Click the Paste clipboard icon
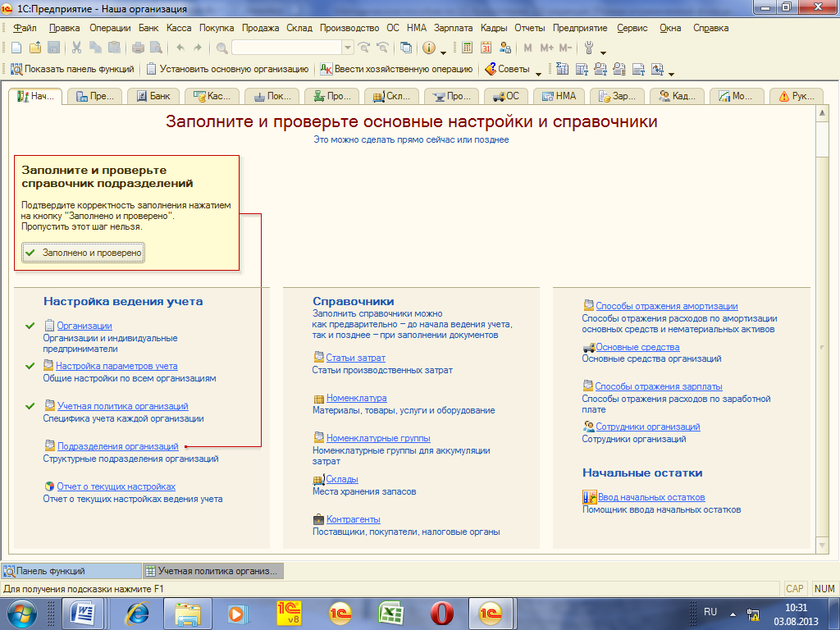This screenshot has width=840, height=630. [x=114, y=48]
